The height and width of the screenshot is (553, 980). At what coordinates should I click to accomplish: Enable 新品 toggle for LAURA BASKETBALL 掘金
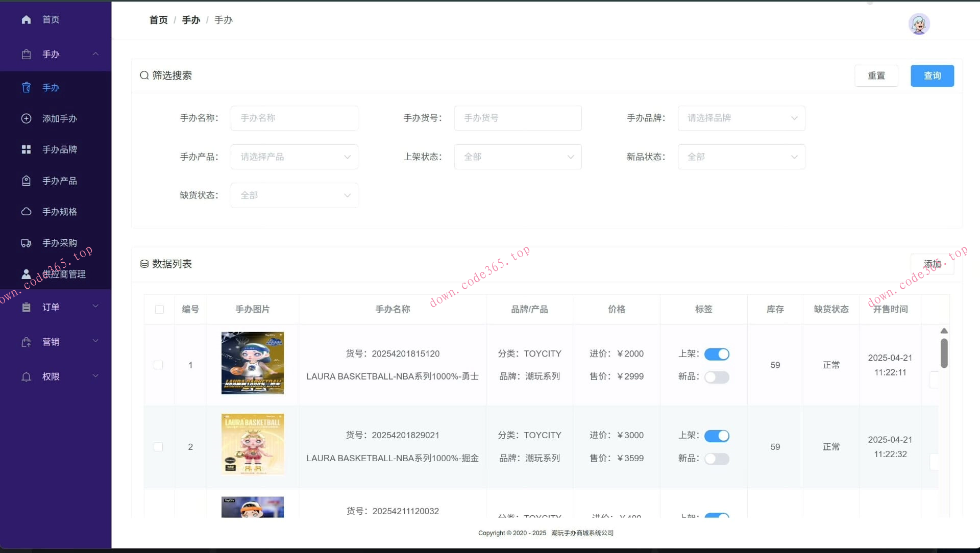tap(717, 459)
